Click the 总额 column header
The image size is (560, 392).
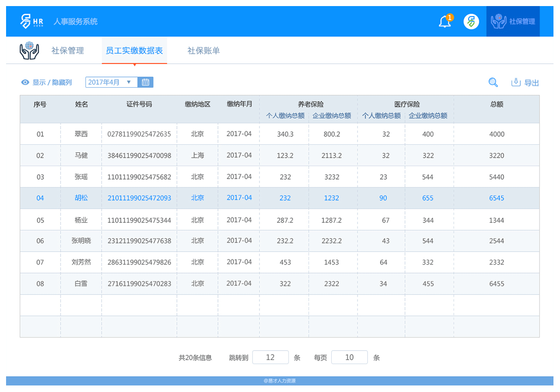tap(497, 105)
